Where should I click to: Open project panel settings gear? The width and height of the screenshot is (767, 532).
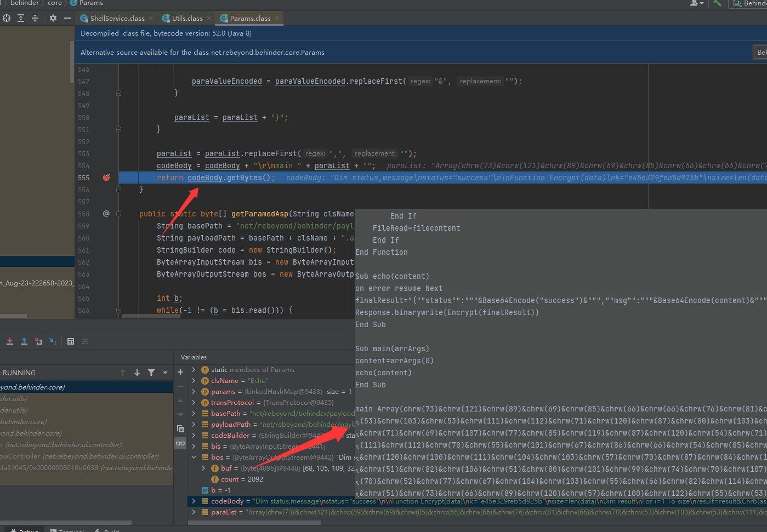pyautogui.click(x=53, y=18)
